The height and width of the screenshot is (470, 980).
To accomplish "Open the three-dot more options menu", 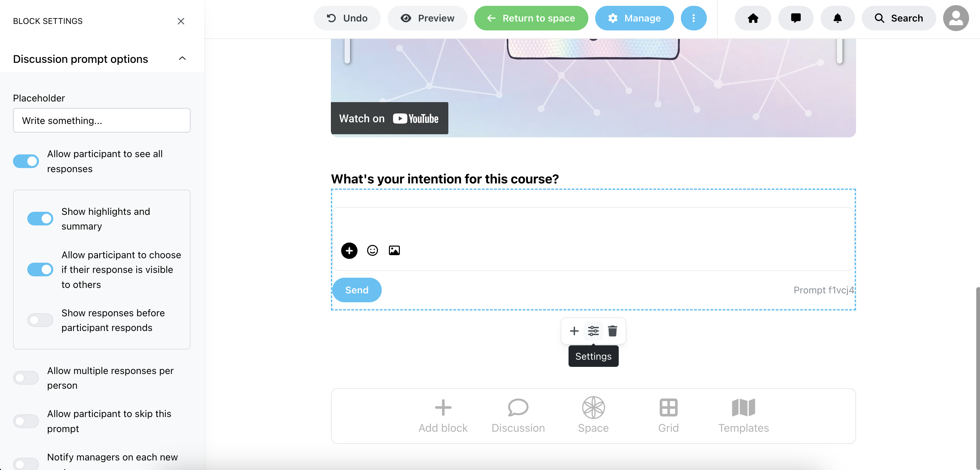I will click(694, 18).
